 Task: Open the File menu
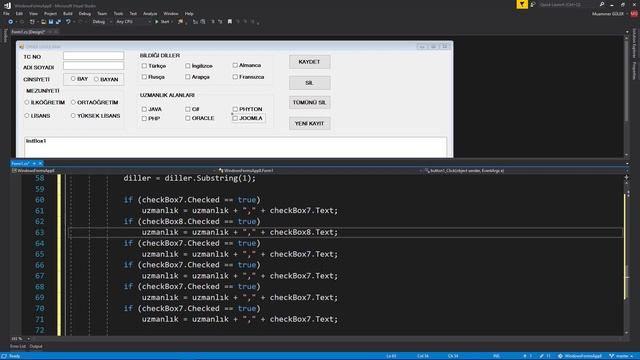click(7, 13)
